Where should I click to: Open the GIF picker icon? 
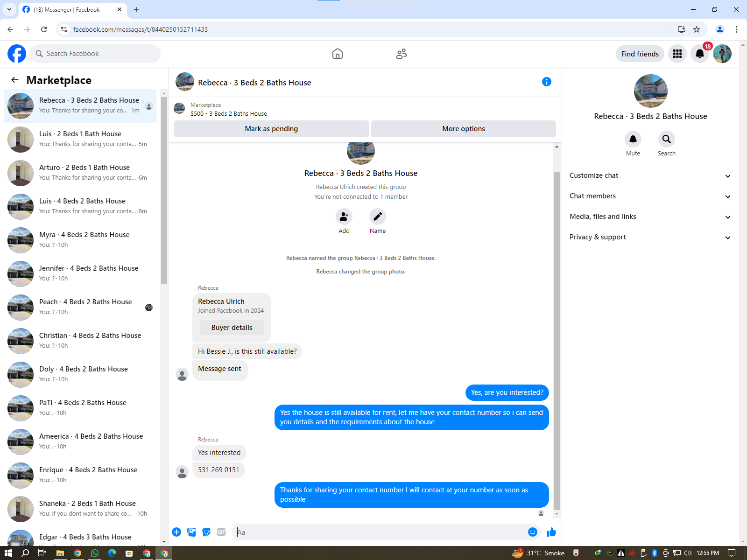pyautogui.click(x=221, y=532)
